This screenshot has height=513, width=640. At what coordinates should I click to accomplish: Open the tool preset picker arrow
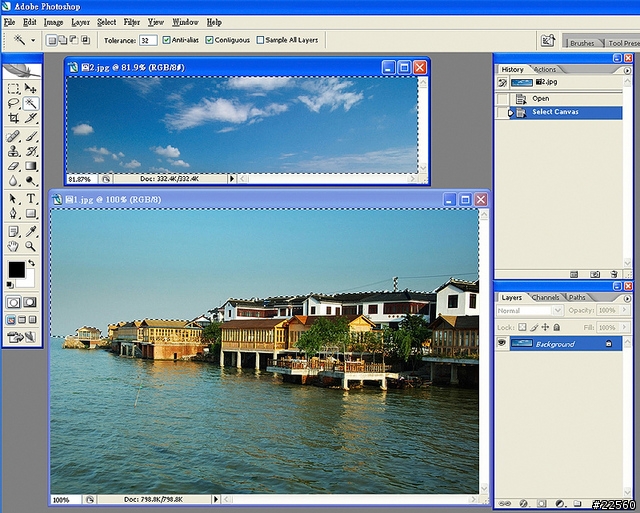pos(33,40)
